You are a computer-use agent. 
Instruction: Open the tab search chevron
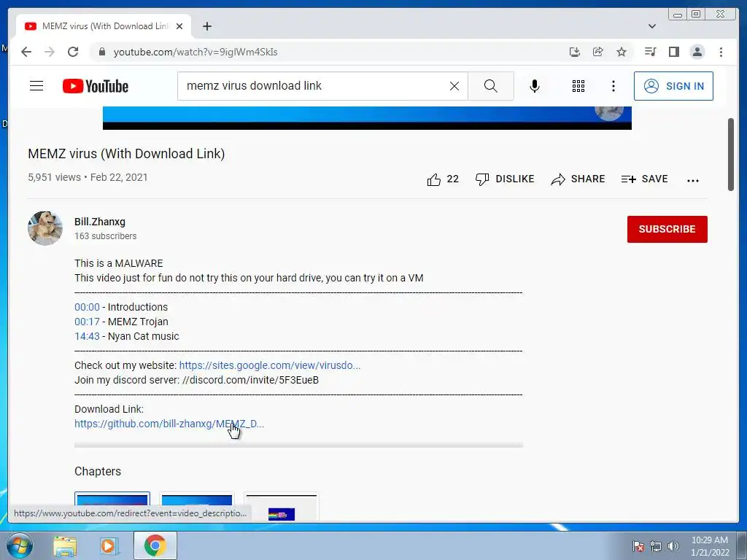pyautogui.click(x=651, y=26)
